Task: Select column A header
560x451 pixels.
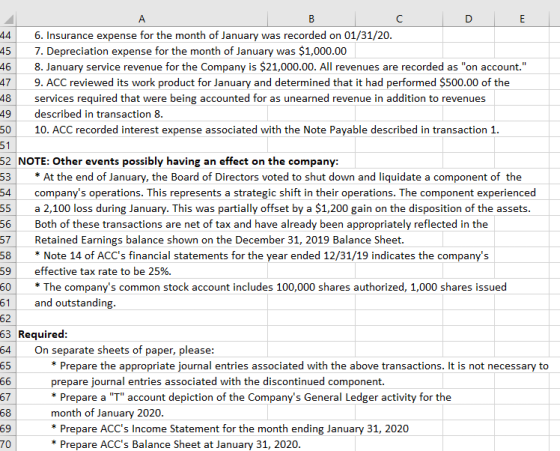Action: point(142,19)
